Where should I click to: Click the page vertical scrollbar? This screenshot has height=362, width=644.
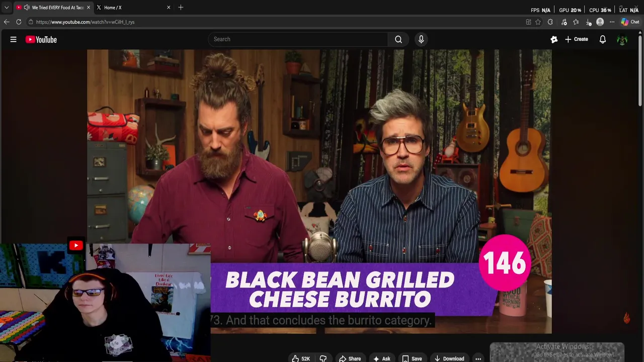point(640,70)
